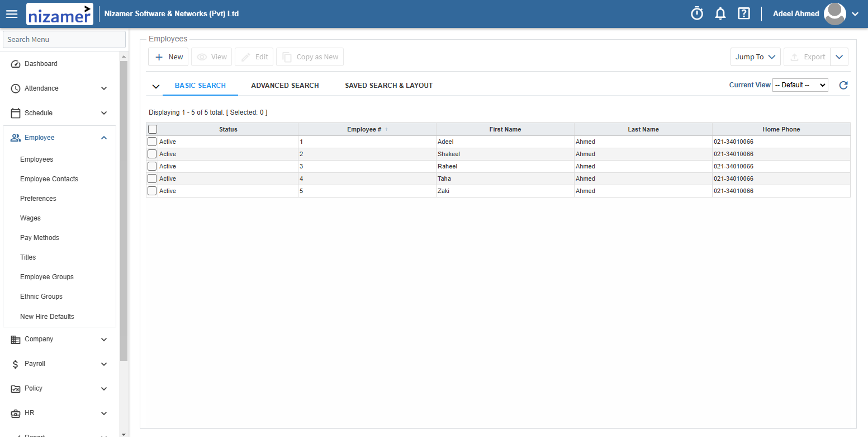This screenshot has width=868, height=437.
Task: Expand the Payroll menu chevron
Action: pyautogui.click(x=104, y=364)
